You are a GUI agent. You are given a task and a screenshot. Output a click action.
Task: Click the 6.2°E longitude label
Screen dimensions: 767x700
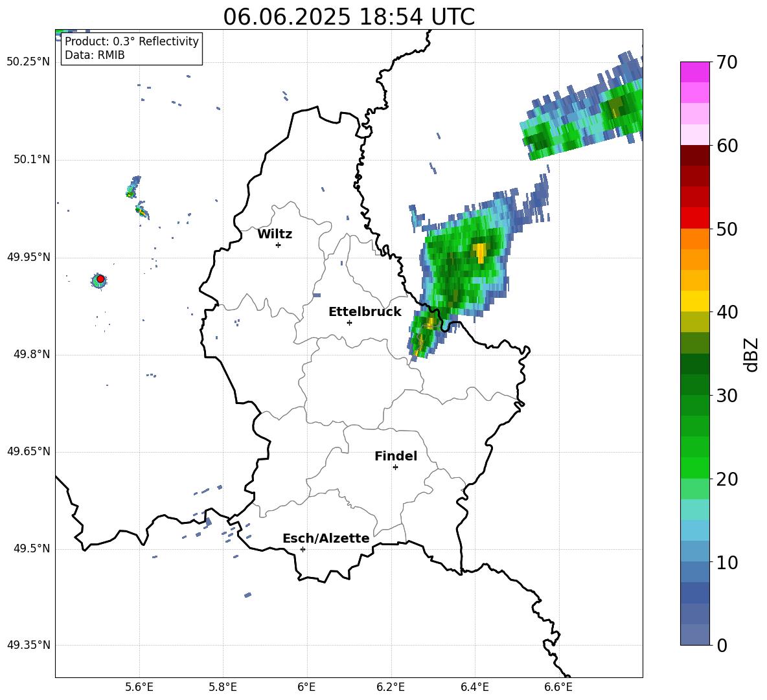[391, 687]
